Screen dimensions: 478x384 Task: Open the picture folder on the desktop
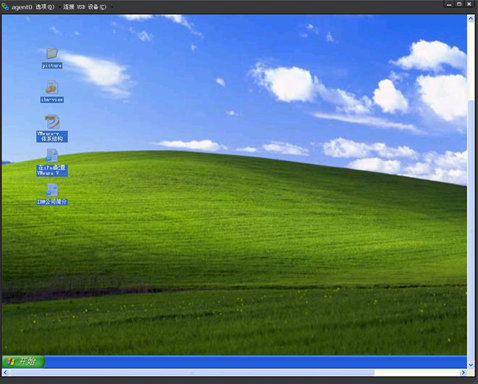coord(52,58)
